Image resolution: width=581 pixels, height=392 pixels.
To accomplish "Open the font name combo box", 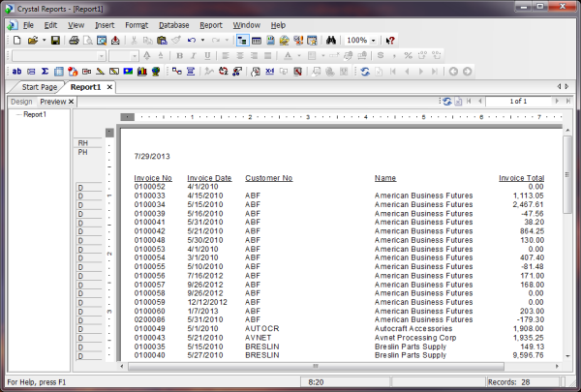I will 59,56.
